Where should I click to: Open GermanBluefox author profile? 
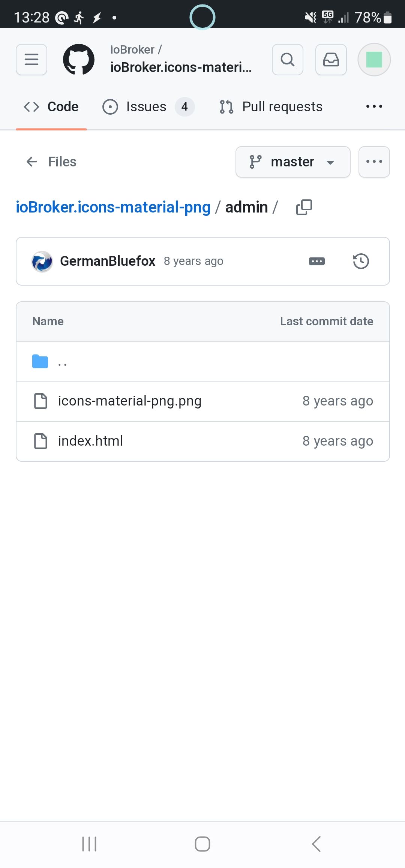coord(108,261)
